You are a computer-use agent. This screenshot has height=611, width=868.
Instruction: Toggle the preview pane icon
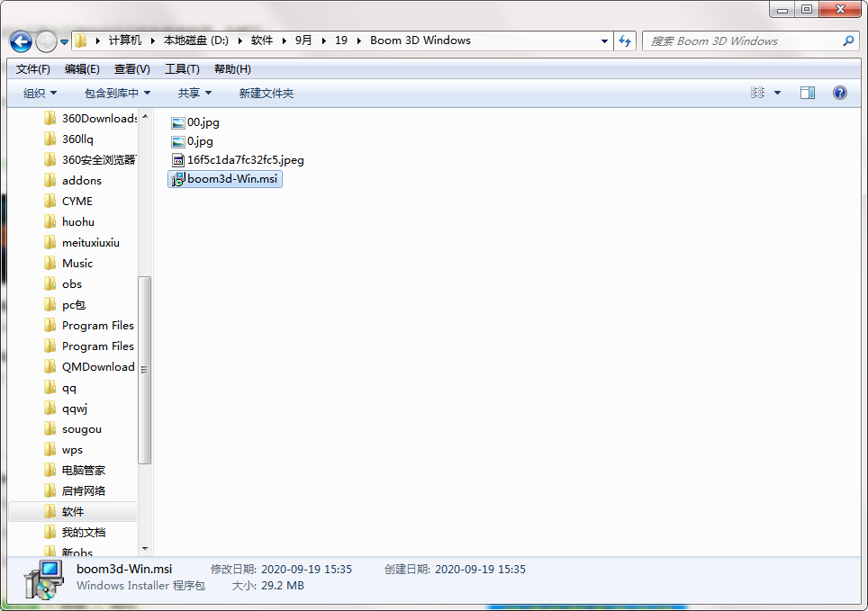(808, 93)
